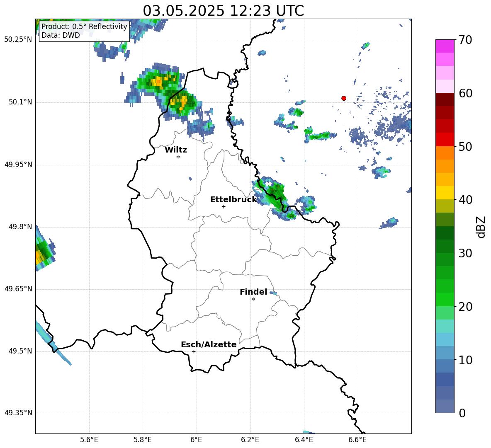Click the '50.25°N' latitude label
The image size is (491, 448).
pyautogui.click(x=18, y=40)
